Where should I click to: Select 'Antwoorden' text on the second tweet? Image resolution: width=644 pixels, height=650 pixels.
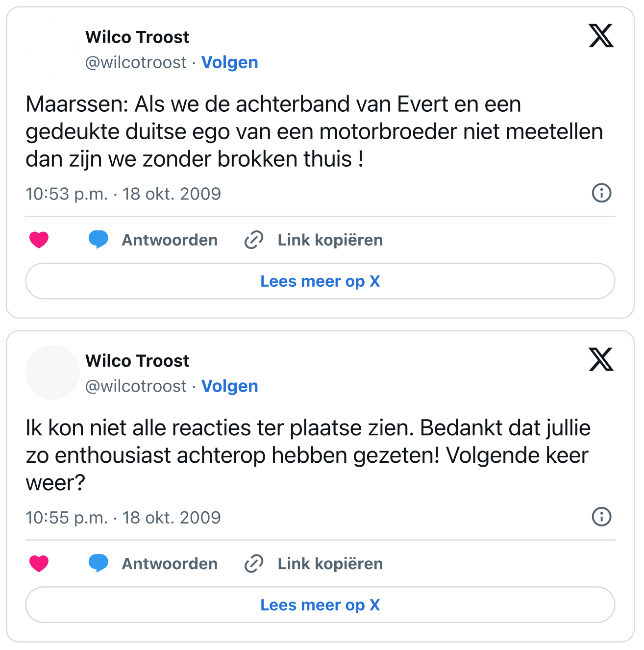coord(170,563)
